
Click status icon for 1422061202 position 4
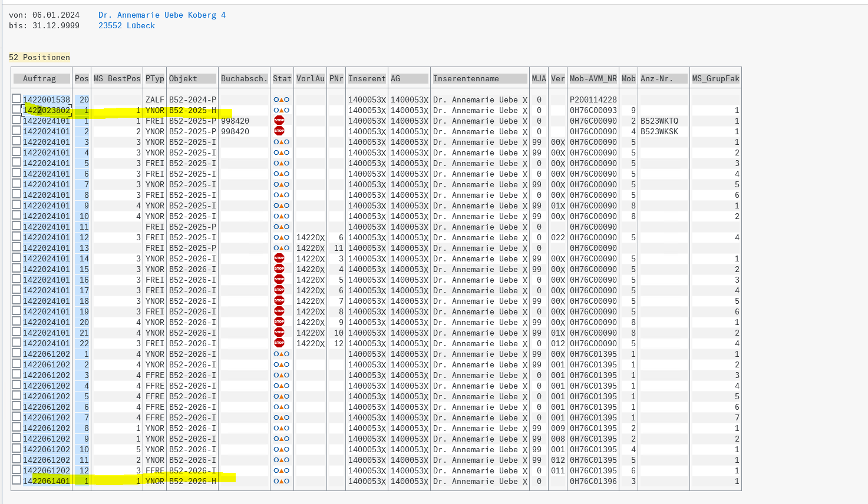[282, 386]
